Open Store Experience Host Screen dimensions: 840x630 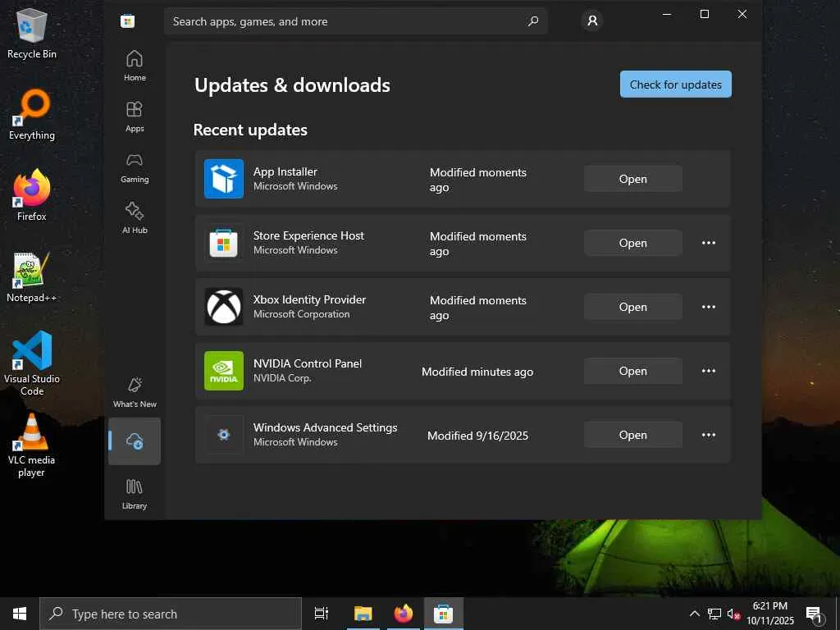click(x=632, y=243)
